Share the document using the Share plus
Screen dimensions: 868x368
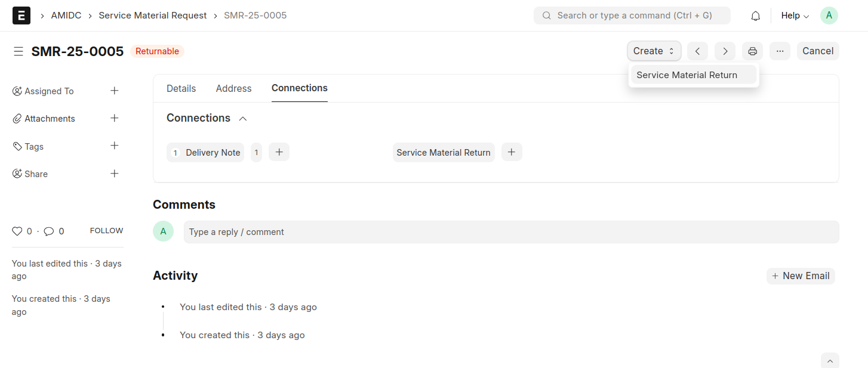click(114, 174)
